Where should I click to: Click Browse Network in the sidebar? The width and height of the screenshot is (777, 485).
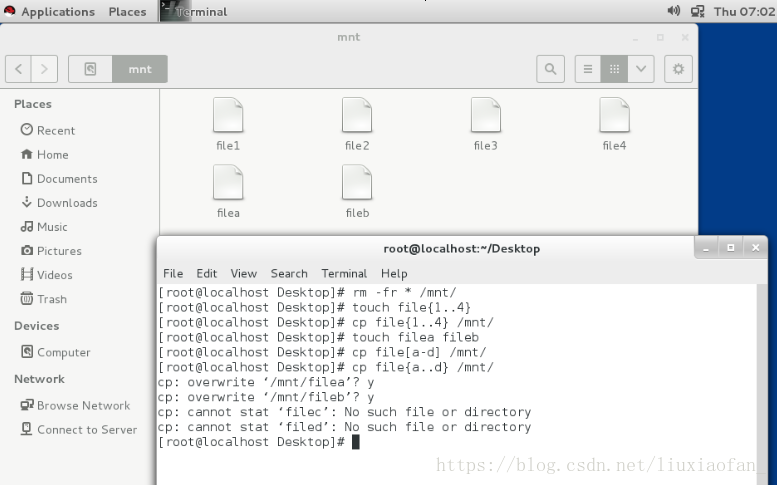[x=75, y=405]
